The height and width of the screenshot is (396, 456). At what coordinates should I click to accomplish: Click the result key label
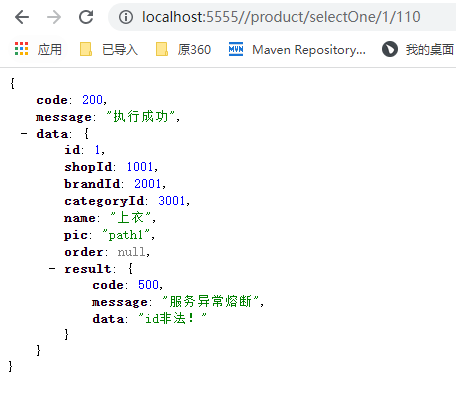point(88,269)
